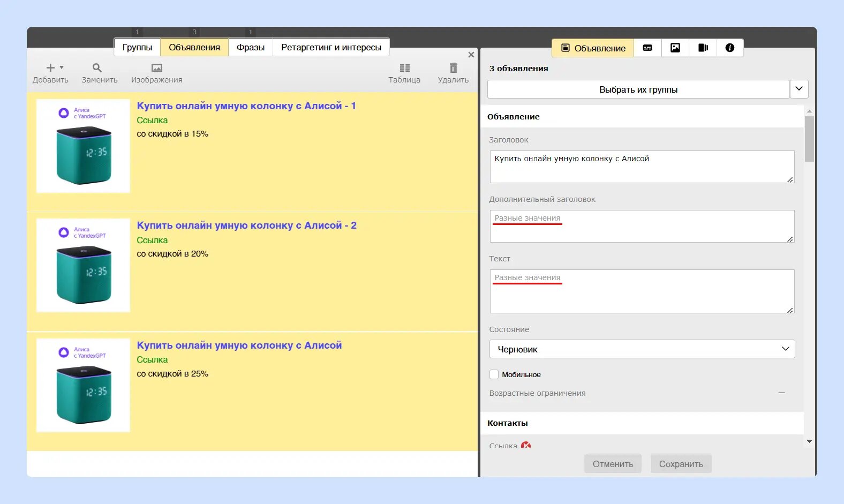Viewport: 844px width, 504px height.
Task: Open the ad title ending with '- 2'
Action: click(x=246, y=225)
